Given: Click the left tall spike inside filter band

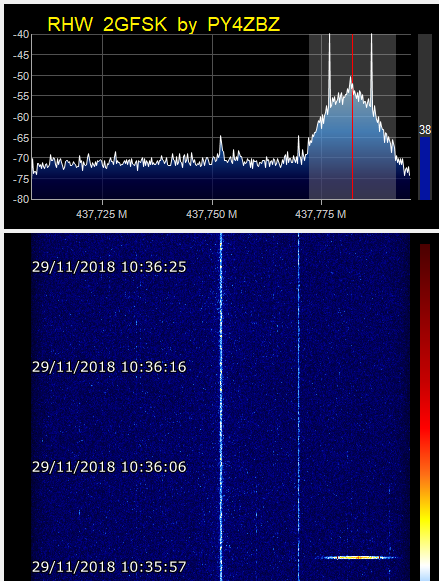Looking at the screenshot, I should pyautogui.click(x=329, y=67).
